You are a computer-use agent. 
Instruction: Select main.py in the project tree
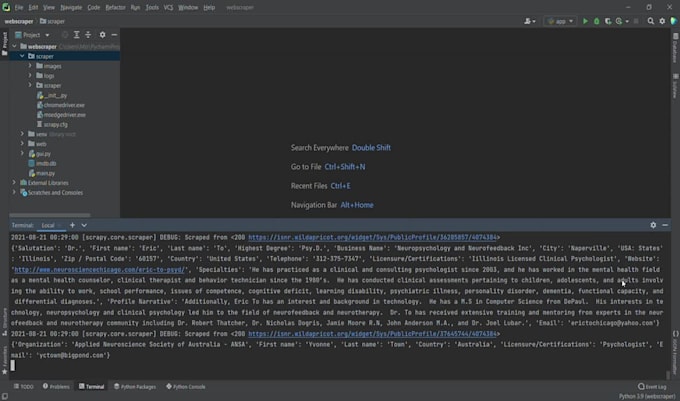(42, 173)
